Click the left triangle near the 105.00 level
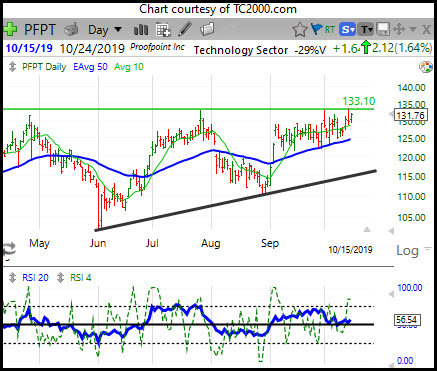The height and width of the screenshot is (371, 437). point(391,231)
